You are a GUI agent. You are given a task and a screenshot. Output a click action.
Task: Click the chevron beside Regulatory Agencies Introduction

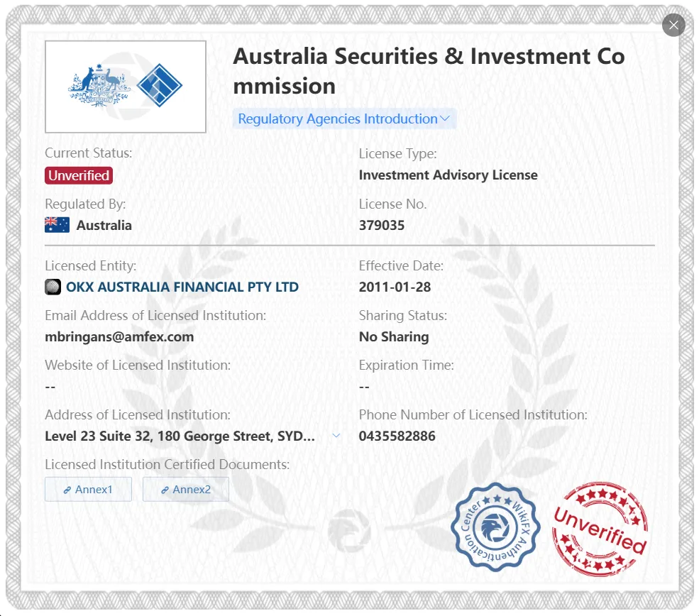(x=444, y=119)
